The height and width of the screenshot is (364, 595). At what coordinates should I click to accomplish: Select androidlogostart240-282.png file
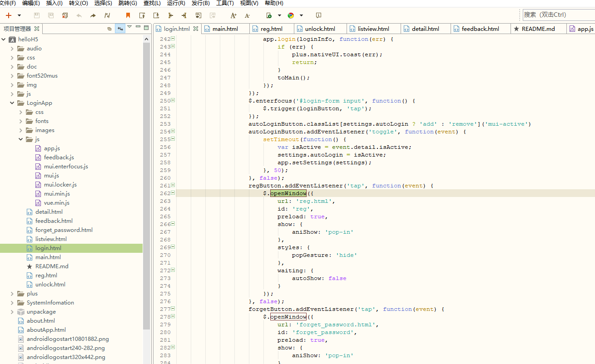click(x=65, y=348)
